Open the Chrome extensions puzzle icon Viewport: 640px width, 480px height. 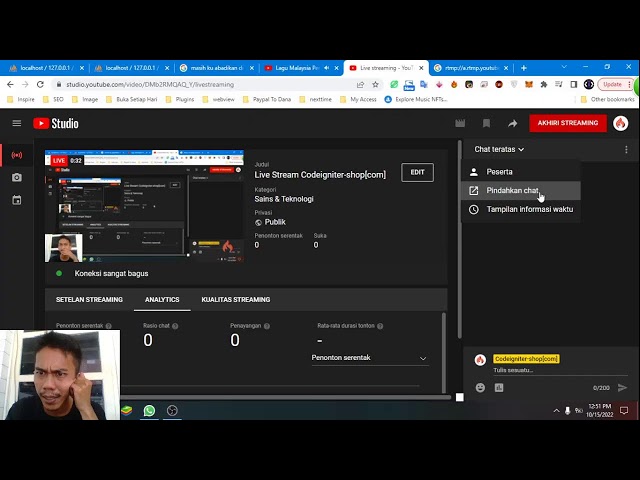click(544, 84)
